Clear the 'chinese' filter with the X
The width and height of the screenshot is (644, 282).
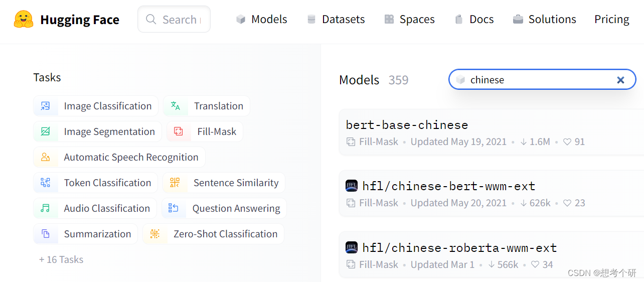620,80
